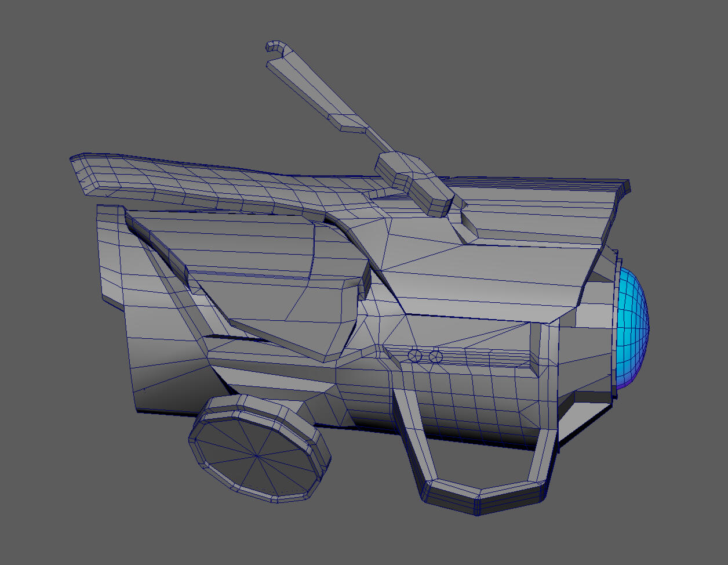Click the left small circle on the side
This screenshot has width=728, height=565.
point(414,356)
